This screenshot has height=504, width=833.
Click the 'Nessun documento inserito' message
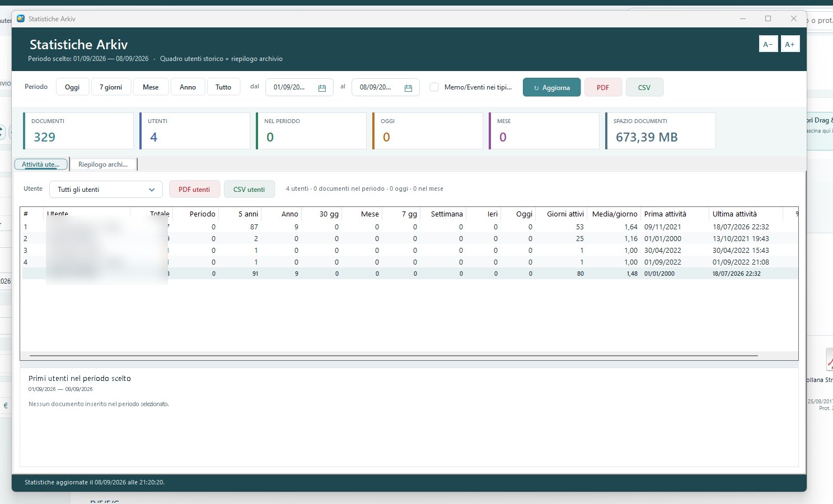click(99, 404)
